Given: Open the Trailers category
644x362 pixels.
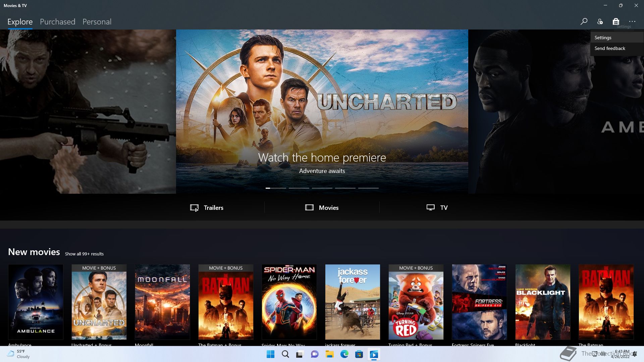Looking at the screenshot, I should [207, 207].
